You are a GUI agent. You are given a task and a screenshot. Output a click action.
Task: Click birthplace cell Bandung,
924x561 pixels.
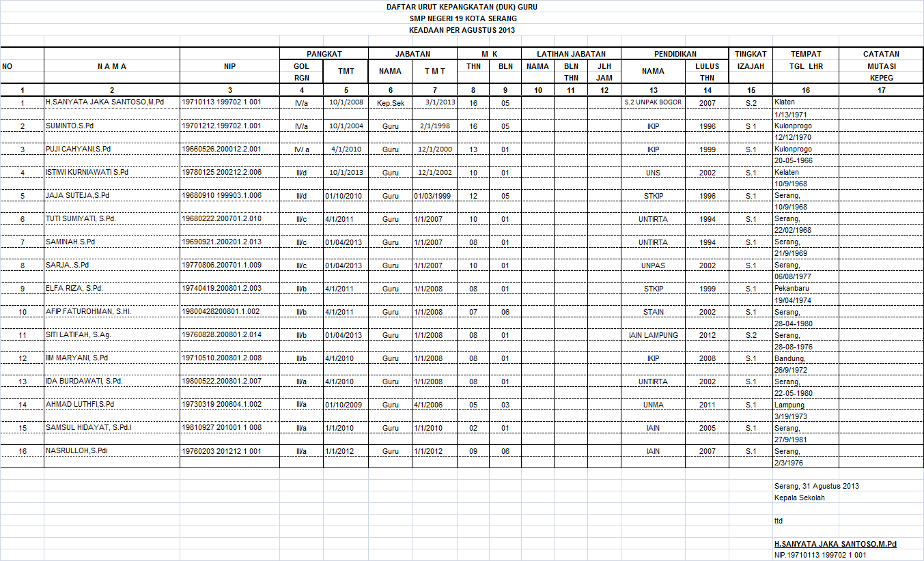806,358
